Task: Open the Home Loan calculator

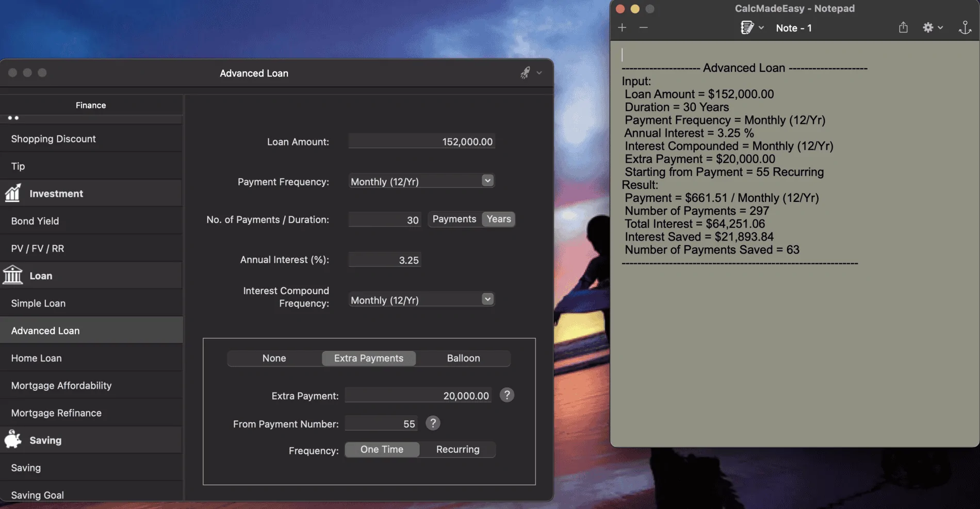Action: [91, 358]
